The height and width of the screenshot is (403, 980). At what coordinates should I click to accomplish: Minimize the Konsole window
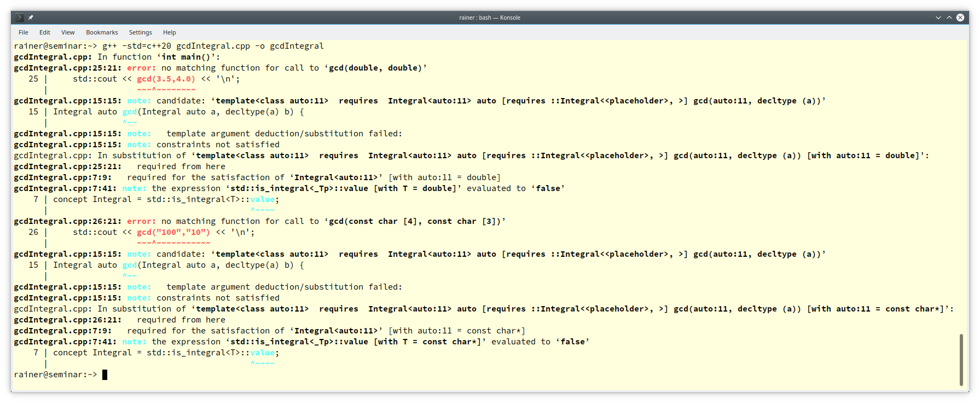coord(938,18)
